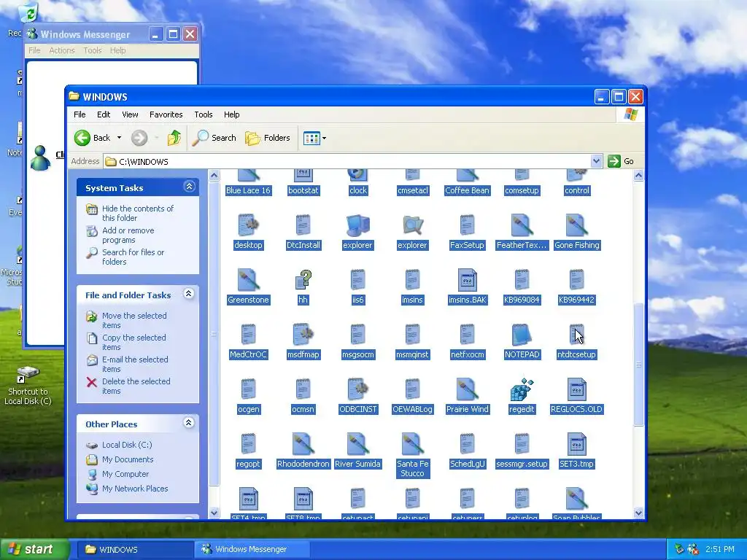Select the DtcInstall log file icon

click(303, 225)
